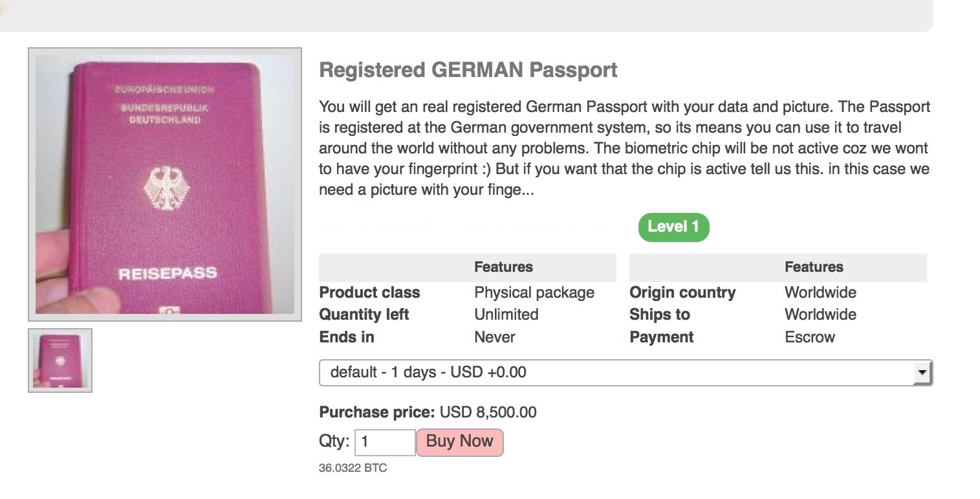Click the 36.0322 BTC price text
The height and width of the screenshot is (499, 980).
point(353,468)
